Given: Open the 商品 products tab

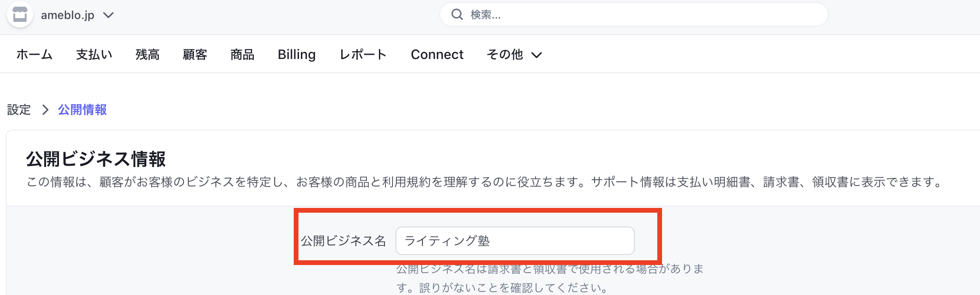Looking at the screenshot, I should (x=242, y=55).
